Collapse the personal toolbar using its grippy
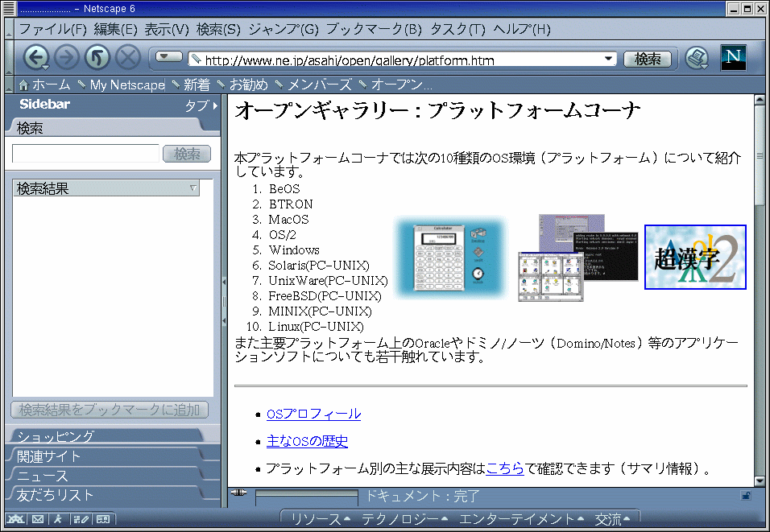The height and width of the screenshot is (532, 770). click(x=9, y=85)
